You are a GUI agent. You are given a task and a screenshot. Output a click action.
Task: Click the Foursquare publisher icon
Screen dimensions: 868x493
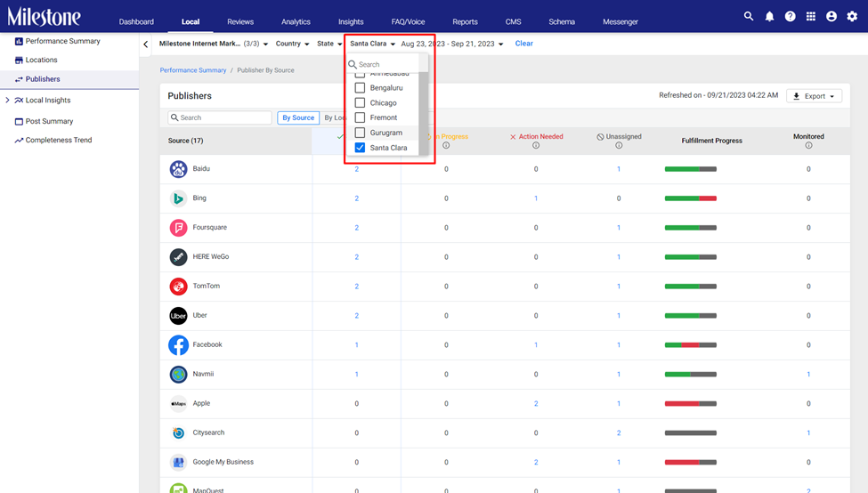pos(178,228)
